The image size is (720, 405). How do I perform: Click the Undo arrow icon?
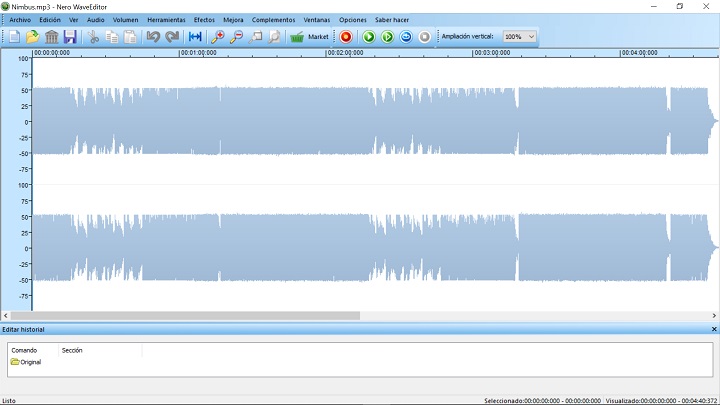pyautogui.click(x=152, y=37)
